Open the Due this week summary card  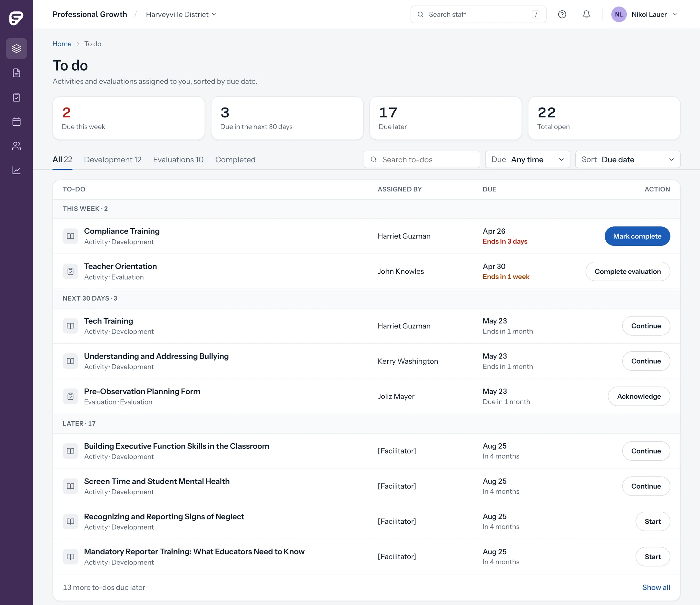point(129,118)
